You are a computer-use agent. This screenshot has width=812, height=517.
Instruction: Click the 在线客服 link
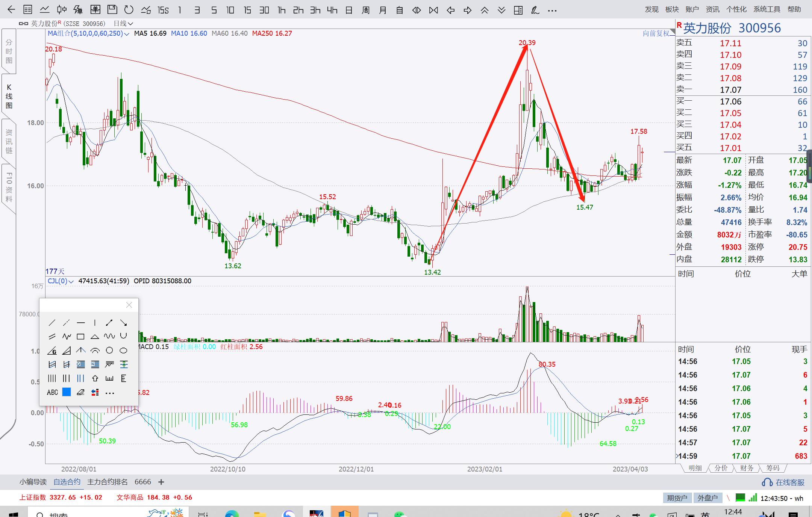(785, 482)
